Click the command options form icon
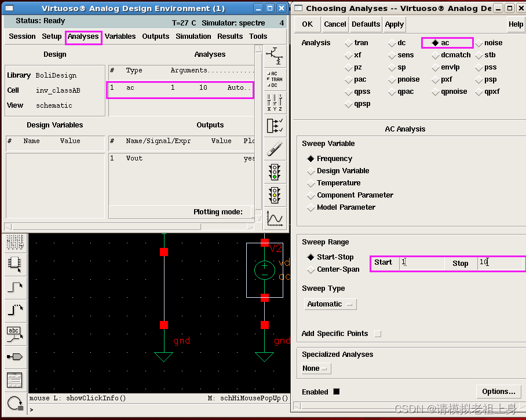 click(15, 380)
